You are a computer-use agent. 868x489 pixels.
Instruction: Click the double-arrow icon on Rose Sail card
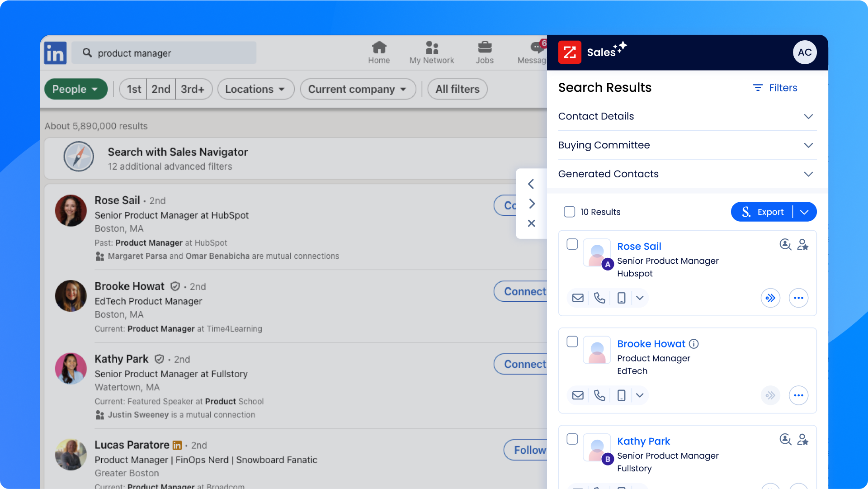(770, 298)
